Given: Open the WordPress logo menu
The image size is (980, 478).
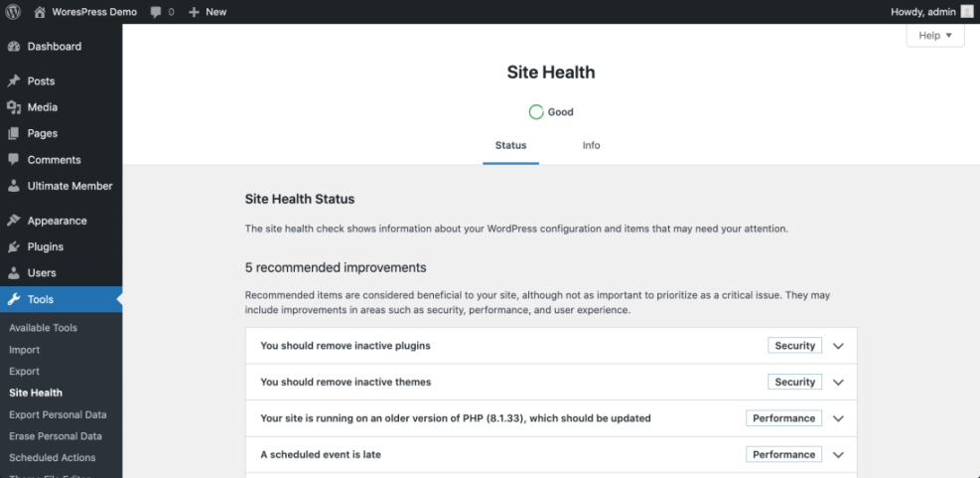Looking at the screenshot, I should click(13, 12).
